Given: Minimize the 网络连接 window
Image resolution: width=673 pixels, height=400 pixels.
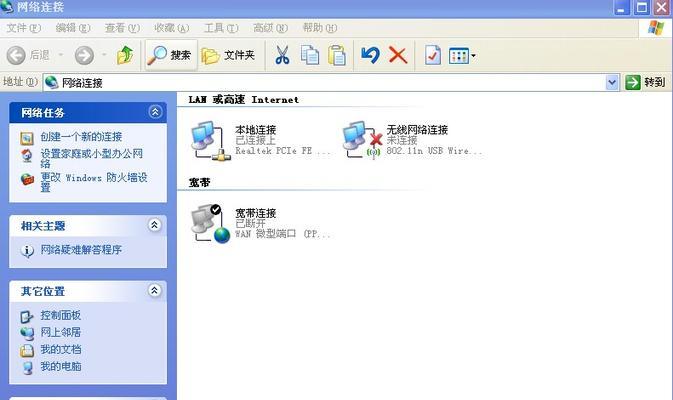Looking at the screenshot, I should tap(621, 7).
